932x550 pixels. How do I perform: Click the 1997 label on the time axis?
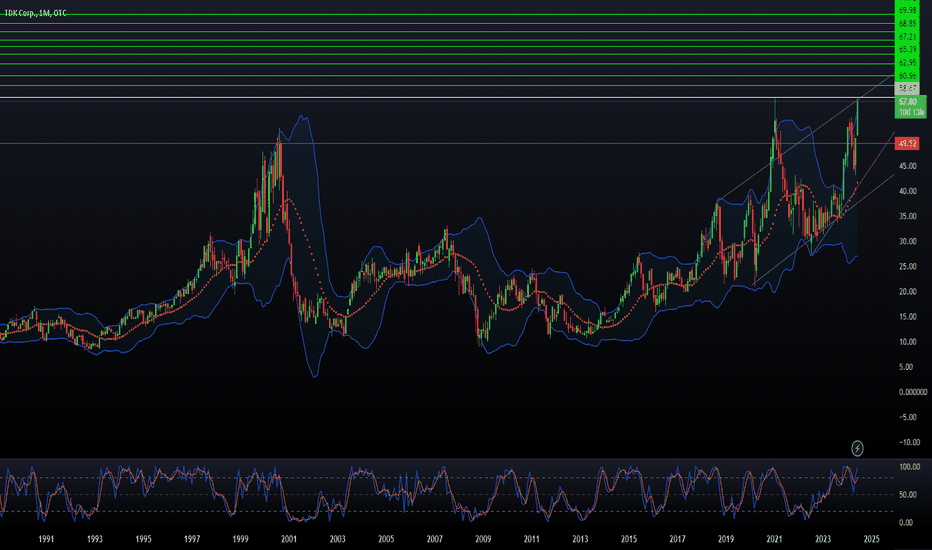192,539
